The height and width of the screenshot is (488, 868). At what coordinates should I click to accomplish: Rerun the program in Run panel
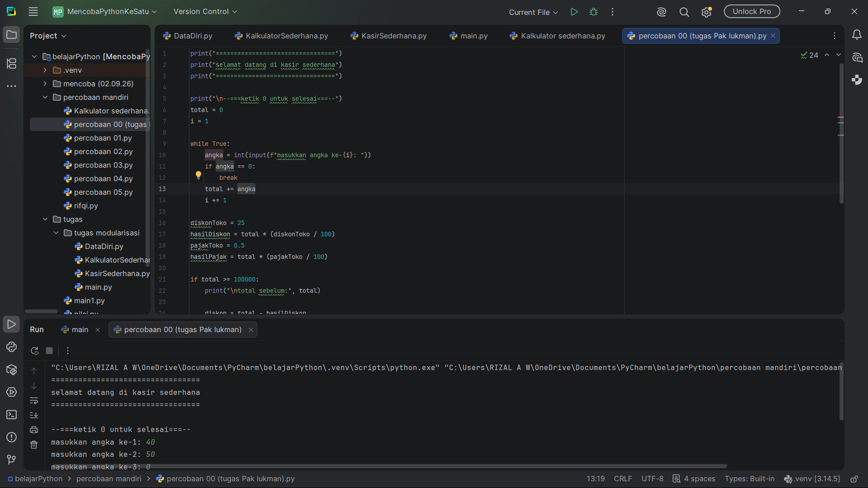pyautogui.click(x=34, y=351)
